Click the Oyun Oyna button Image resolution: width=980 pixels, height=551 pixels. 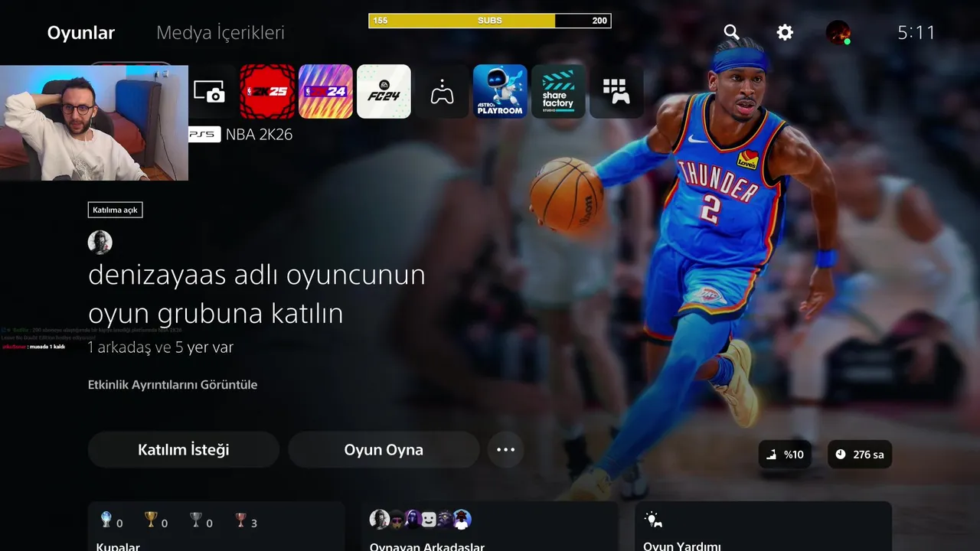pos(384,449)
